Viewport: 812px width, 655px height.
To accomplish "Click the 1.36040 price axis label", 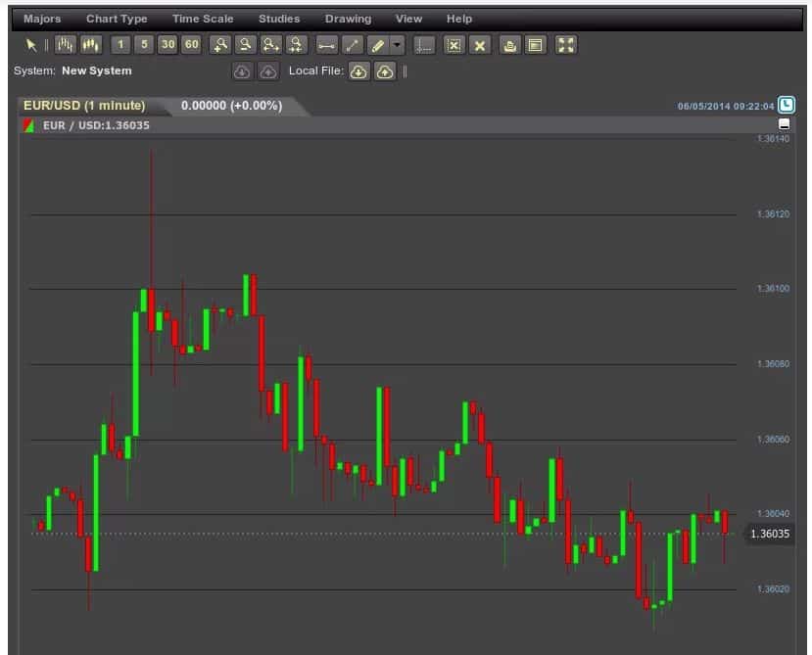I will pos(773,514).
